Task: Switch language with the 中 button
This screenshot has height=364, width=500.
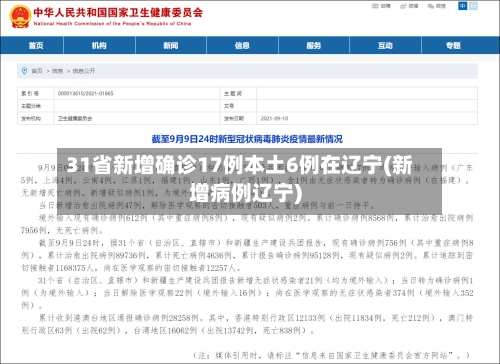Action: (463, 6)
